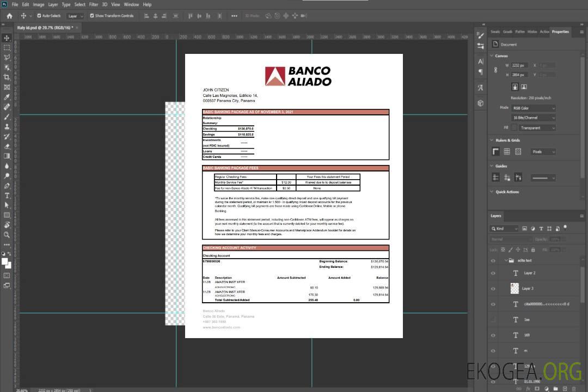This screenshot has width=588, height=392.
Task: Click the canvas Fill color swatch
Action: [514, 128]
